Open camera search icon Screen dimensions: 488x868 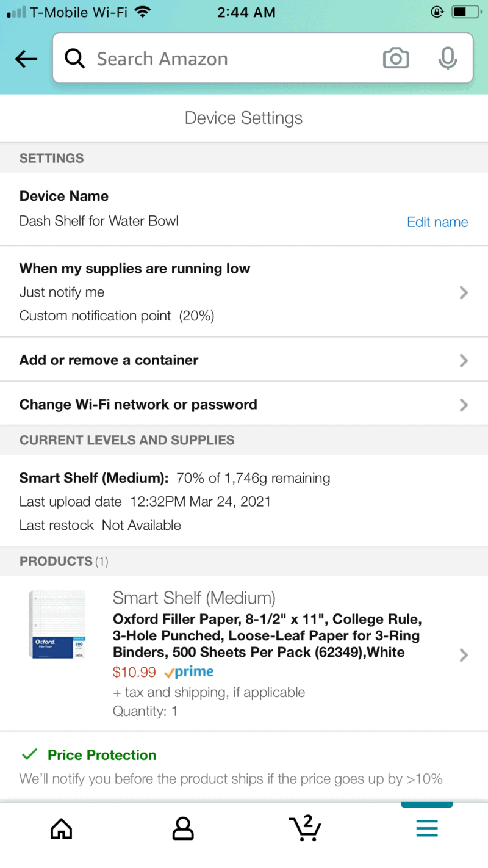pyautogui.click(x=396, y=59)
